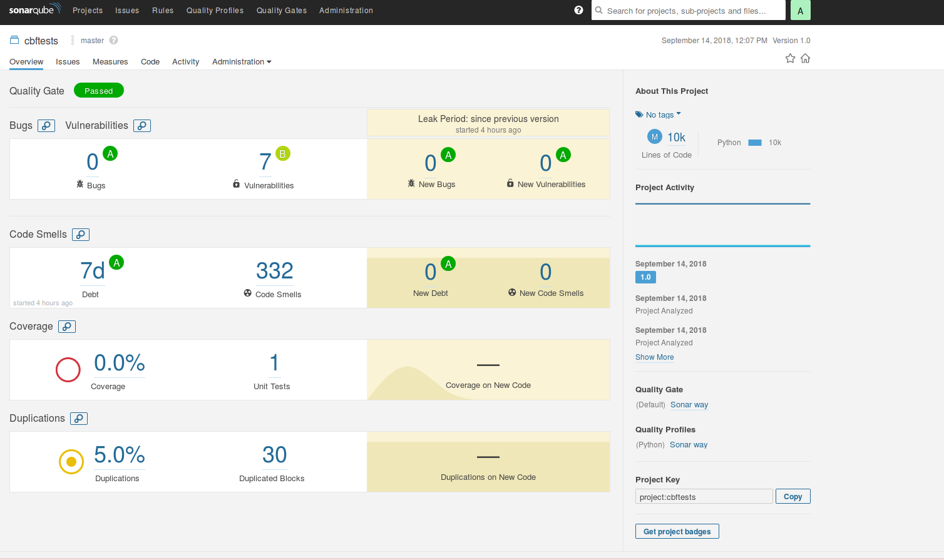The width and height of the screenshot is (944, 560).
Task: Toggle the project favorite star
Action: point(790,58)
